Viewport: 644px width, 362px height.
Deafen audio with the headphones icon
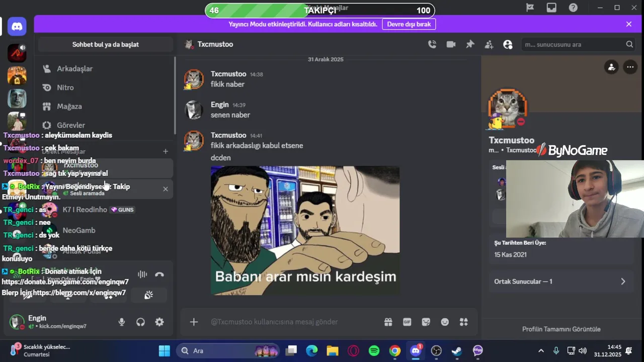pos(140,322)
